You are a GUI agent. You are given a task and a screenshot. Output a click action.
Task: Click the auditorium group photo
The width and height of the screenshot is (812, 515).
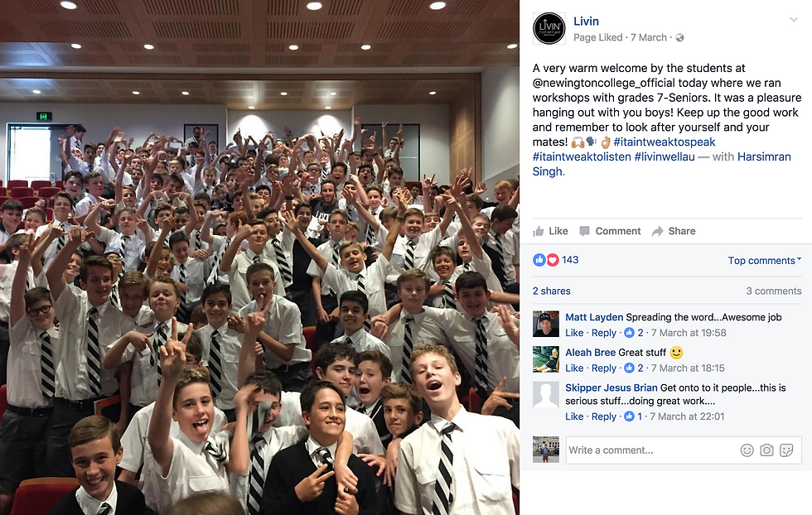click(x=259, y=257)
